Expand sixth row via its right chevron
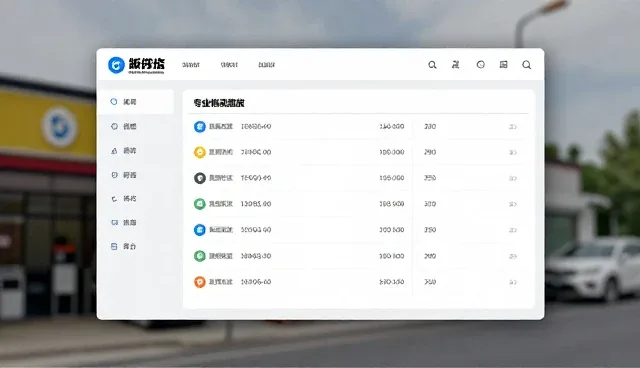The image size is (640, 368). 513,256
